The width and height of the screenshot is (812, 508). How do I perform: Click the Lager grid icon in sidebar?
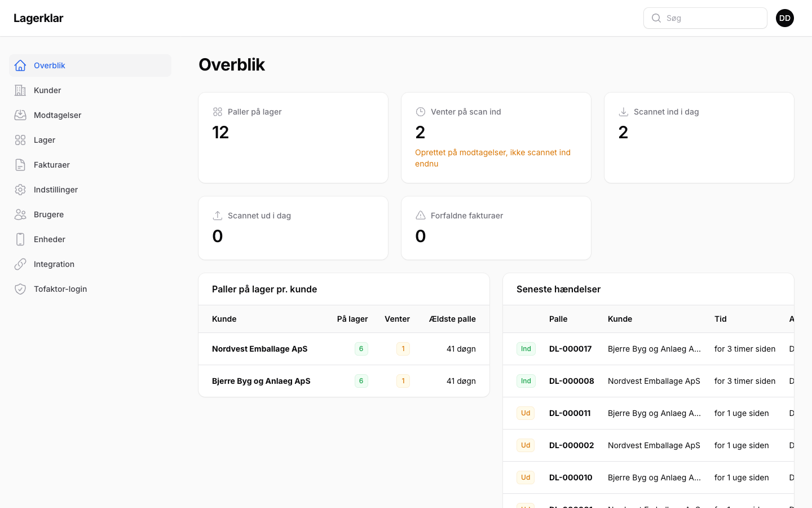(20, 140)
